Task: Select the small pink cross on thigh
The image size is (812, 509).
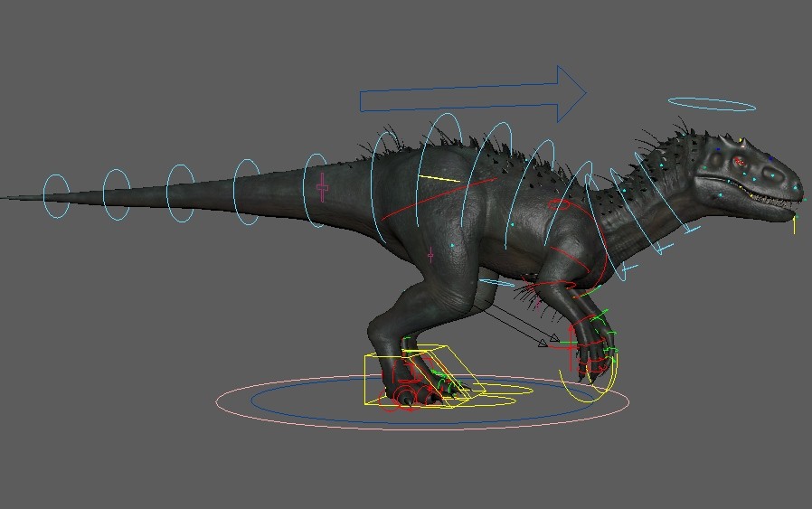Action: point(430,255)
